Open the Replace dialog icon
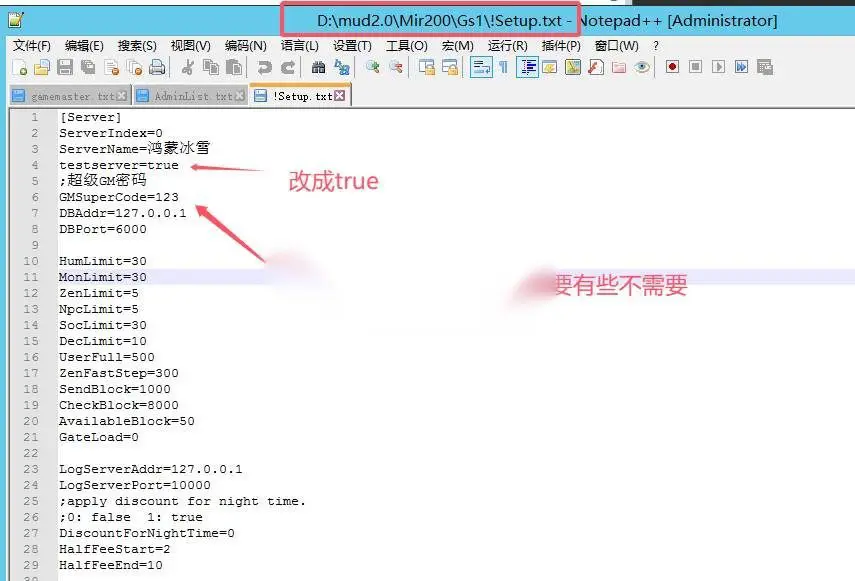Viewport: 855px width, 581px height. click(x=342, y=68)
